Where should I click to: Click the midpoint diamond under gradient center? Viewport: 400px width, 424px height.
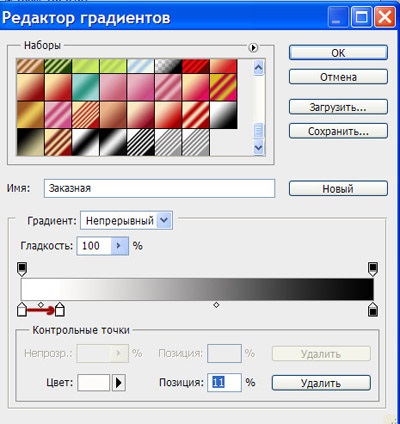pyautogui.click(x=216, y=305)
